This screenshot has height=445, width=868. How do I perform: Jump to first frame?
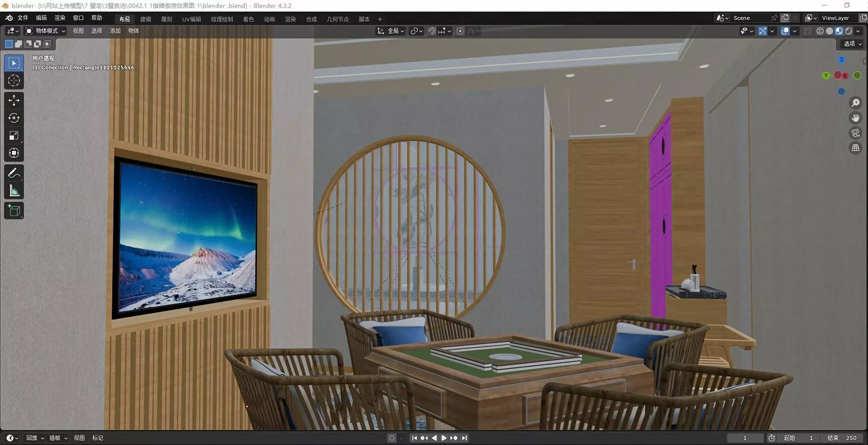click(414, 438)
